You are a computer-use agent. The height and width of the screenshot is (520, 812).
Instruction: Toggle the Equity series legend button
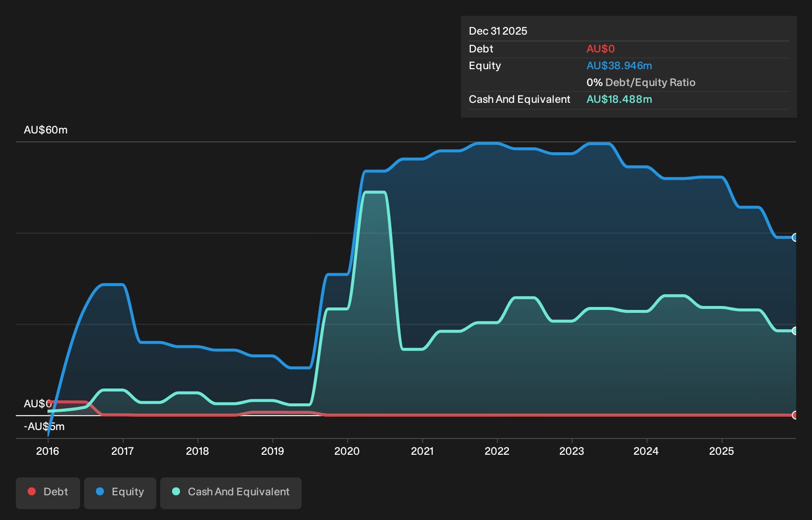120,493
